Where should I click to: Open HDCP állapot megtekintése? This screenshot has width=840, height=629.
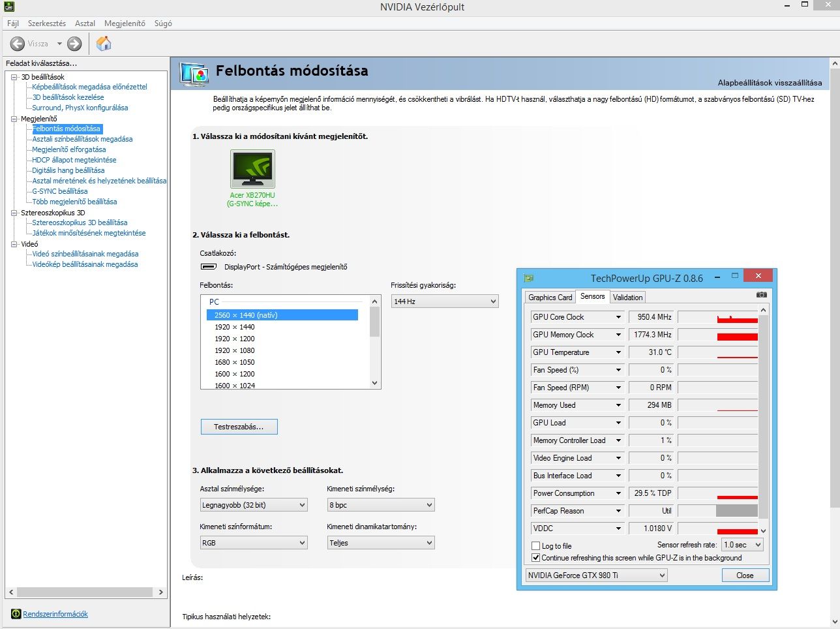click(x=74, y=160)
